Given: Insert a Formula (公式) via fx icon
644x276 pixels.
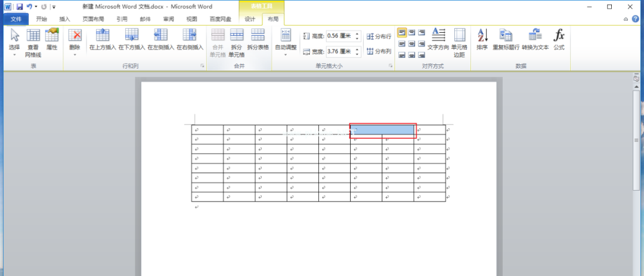Looking at the screenshot, I should click(x=559, y=36).
